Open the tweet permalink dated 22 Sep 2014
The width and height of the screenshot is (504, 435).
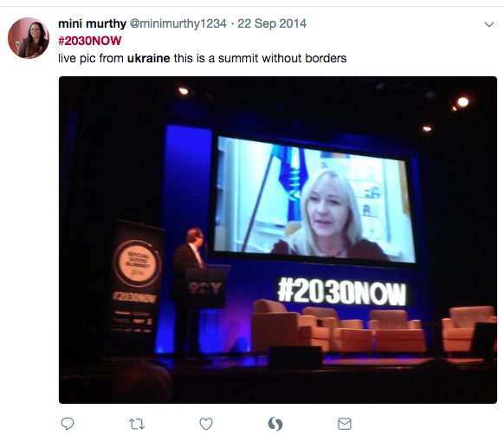tap(272, 23)
